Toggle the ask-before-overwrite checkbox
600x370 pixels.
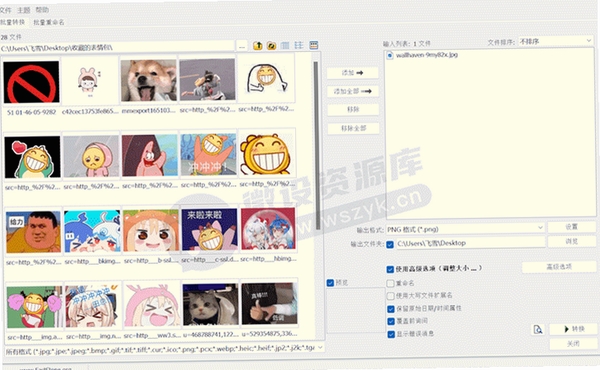click(391, 321)
